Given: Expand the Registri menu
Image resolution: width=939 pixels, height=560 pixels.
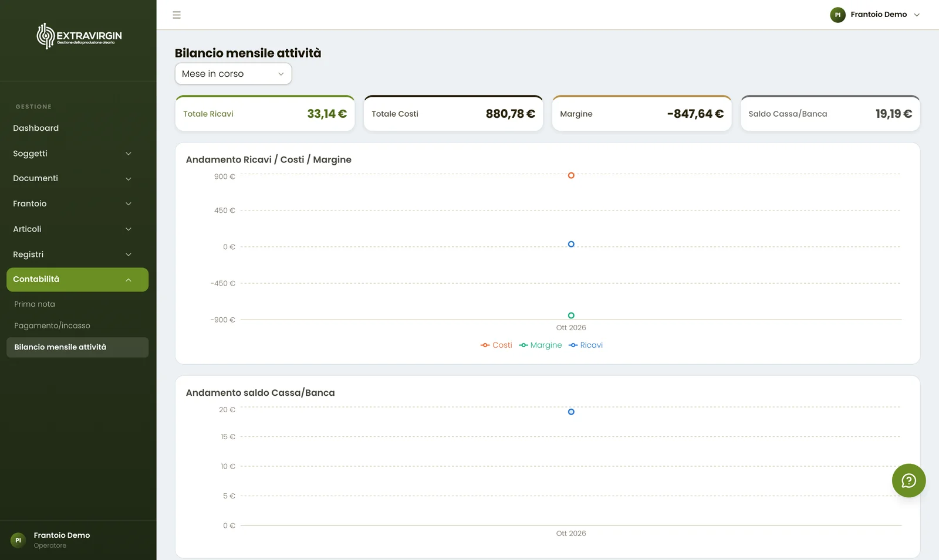Looking at the screenshot, I should click(x=77, y=254).
